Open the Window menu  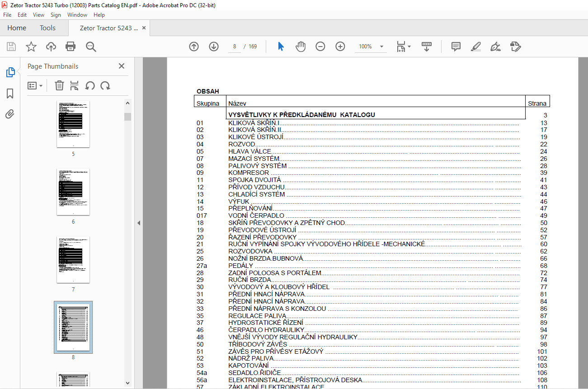77,15
